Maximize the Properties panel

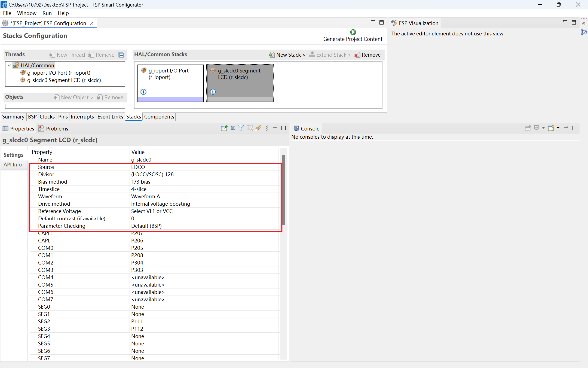283,128
